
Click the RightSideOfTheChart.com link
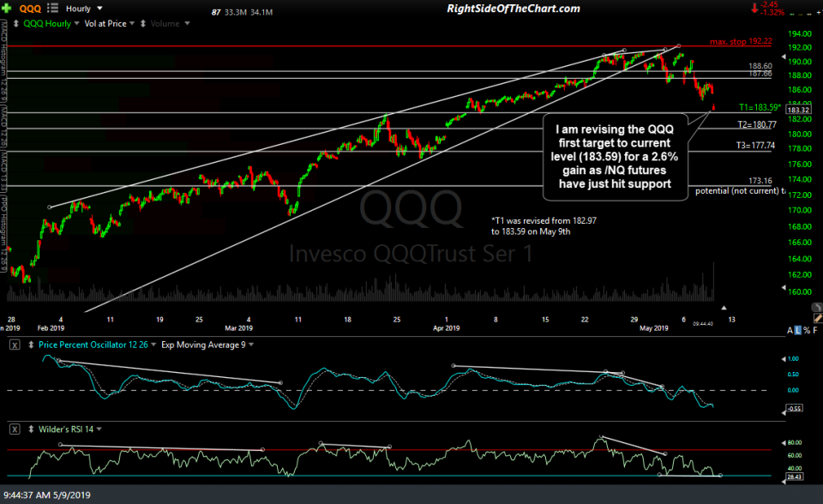pyautogui.click(x=514, y=9)
